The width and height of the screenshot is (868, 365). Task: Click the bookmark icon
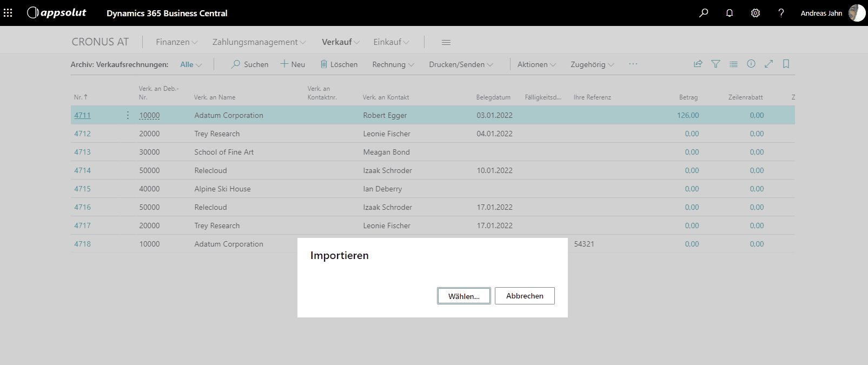[x=786, y=64]
